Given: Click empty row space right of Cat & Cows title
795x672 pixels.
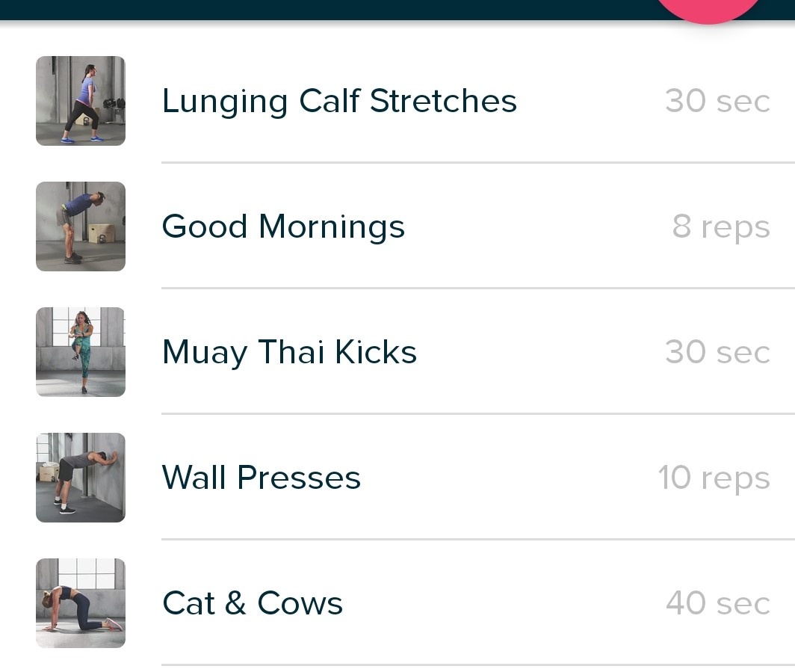Looking at the screenshot, I should pyautogui.click(x=502, y=603).
